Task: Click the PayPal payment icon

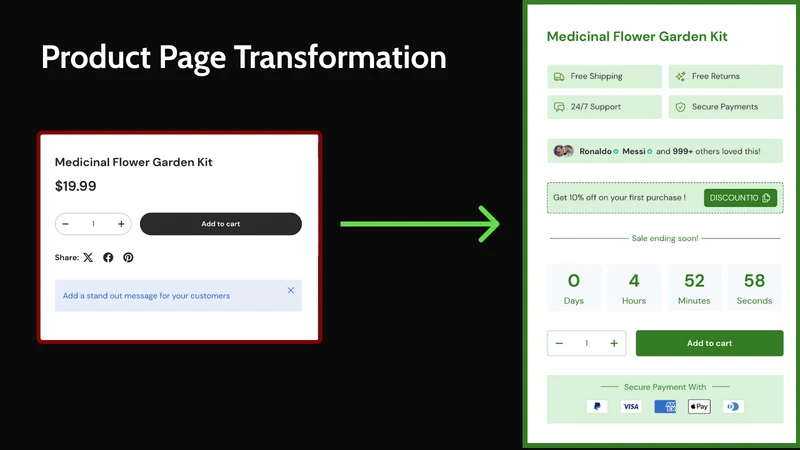Action: coord(597,406)
